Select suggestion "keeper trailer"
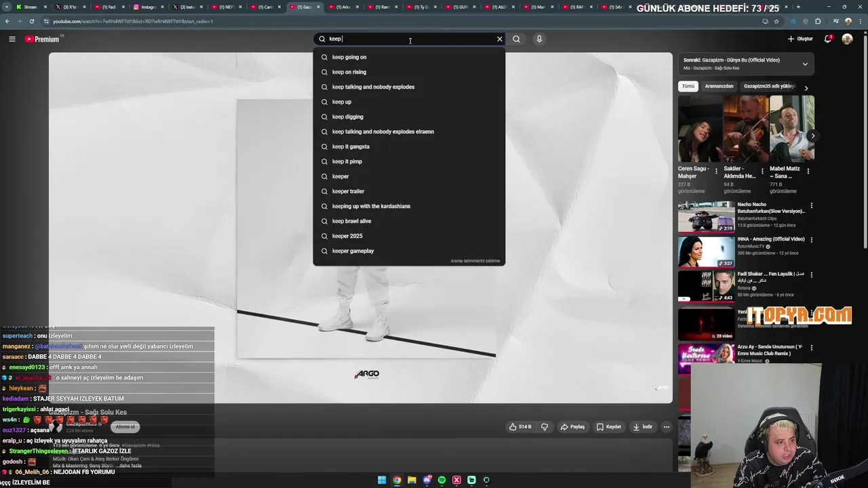The height and width of the screenshot is (488, 868). [x=409, y=191]
